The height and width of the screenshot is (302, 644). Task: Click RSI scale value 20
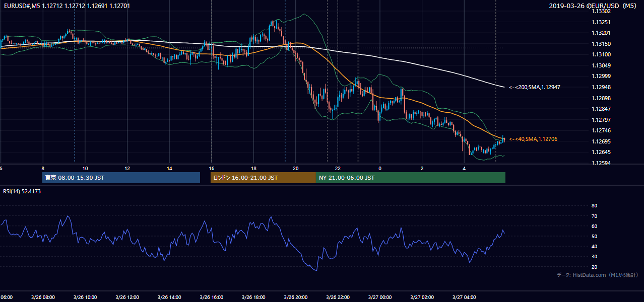[x=594, y=267]
